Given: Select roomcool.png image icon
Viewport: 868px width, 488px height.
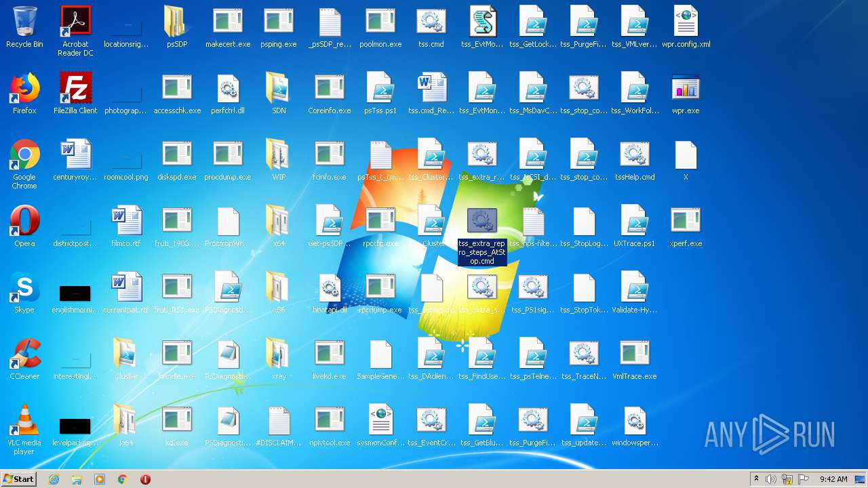Looking at the screenshot, I should point(126,160).
